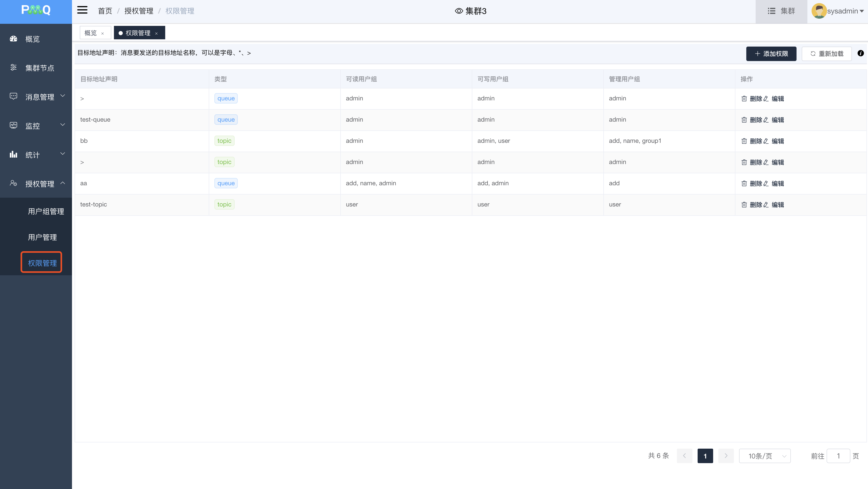Click the 添加权限 button
Screen dimensions: 868x489
tap(771, 54)
